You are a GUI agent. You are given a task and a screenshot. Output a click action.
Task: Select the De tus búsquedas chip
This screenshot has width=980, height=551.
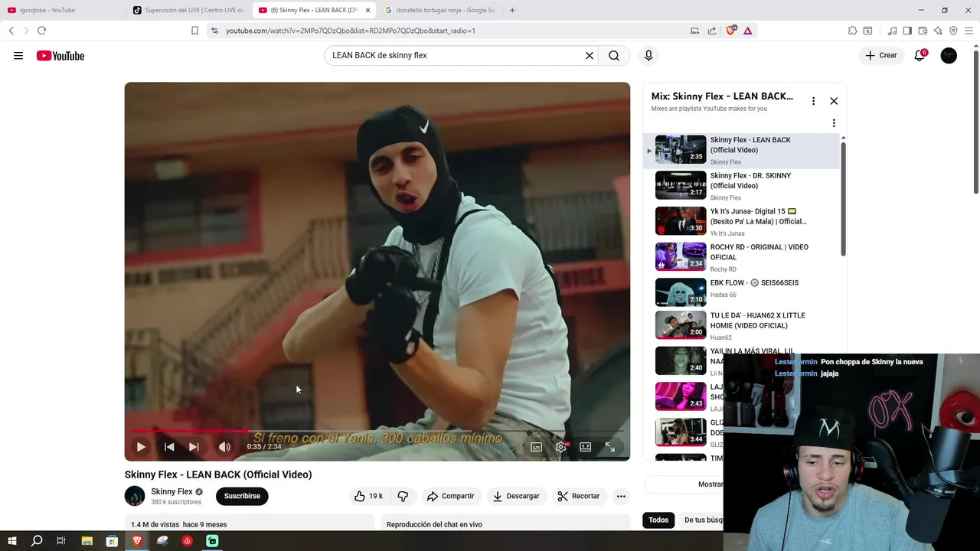[x=703, y=520]
